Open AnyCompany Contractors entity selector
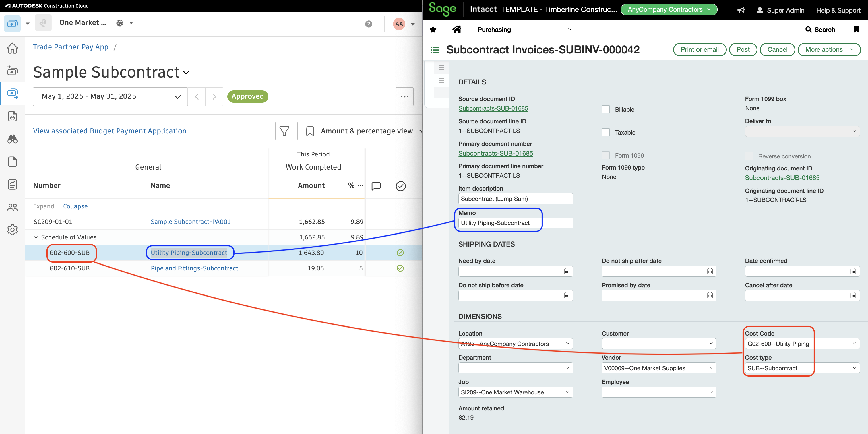The width and height of the screenshot is (868, 434). point(669,10)
